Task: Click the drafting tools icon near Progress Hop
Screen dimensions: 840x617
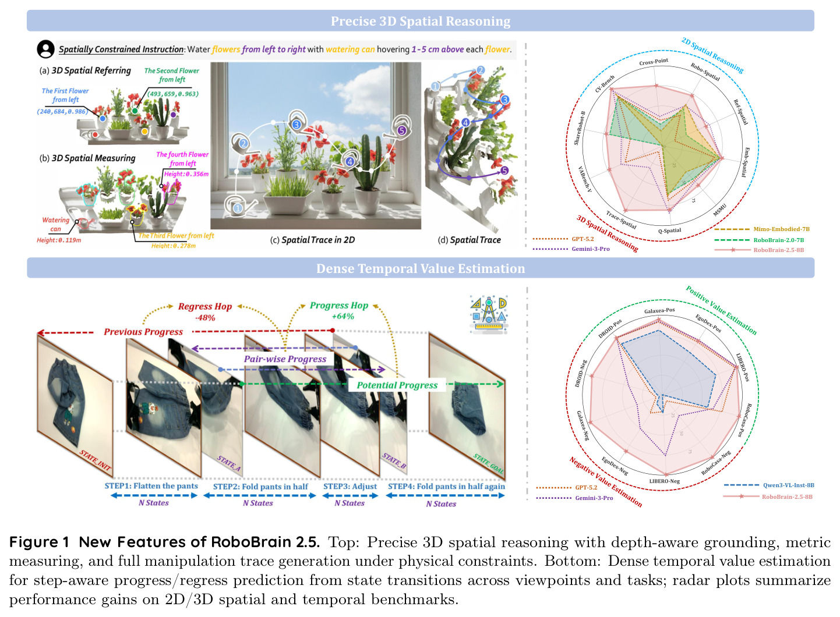Action: pyautogui.click(x=489, y=315)
